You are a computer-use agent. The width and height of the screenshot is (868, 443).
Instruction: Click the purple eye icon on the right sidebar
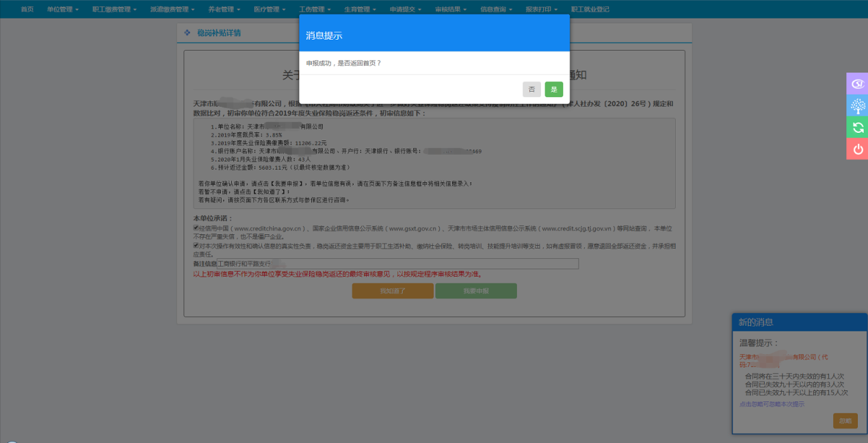pos(857,84)
